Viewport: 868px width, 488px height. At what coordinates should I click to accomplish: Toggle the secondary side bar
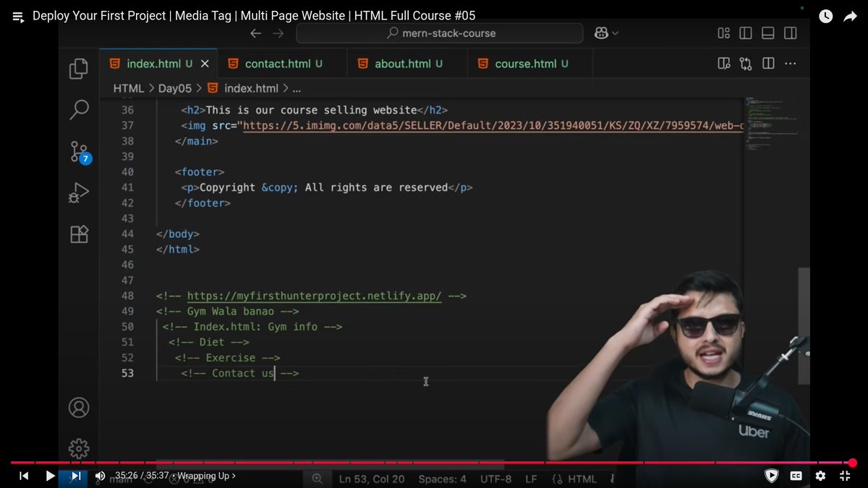[x=791, y=33]
